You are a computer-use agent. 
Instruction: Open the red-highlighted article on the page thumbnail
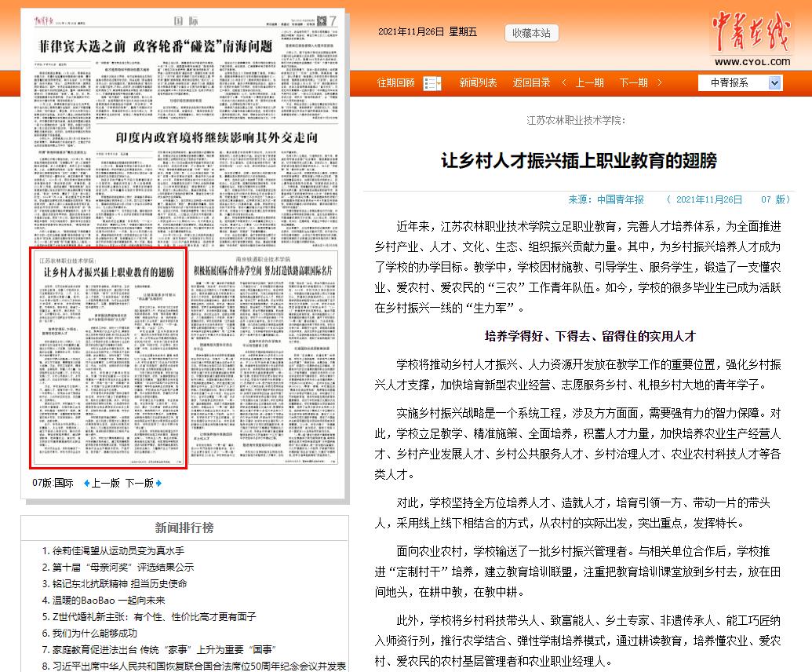point(108,359)
